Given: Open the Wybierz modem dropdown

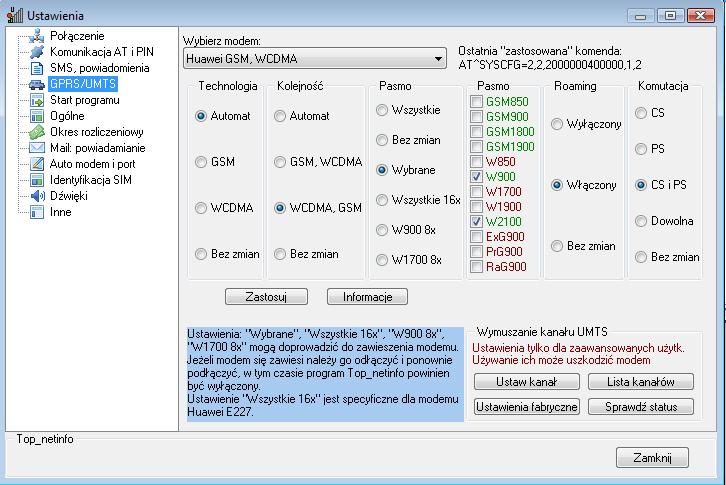Looking at the screenshot, I should pyautogui.click(x=438, y=60).
